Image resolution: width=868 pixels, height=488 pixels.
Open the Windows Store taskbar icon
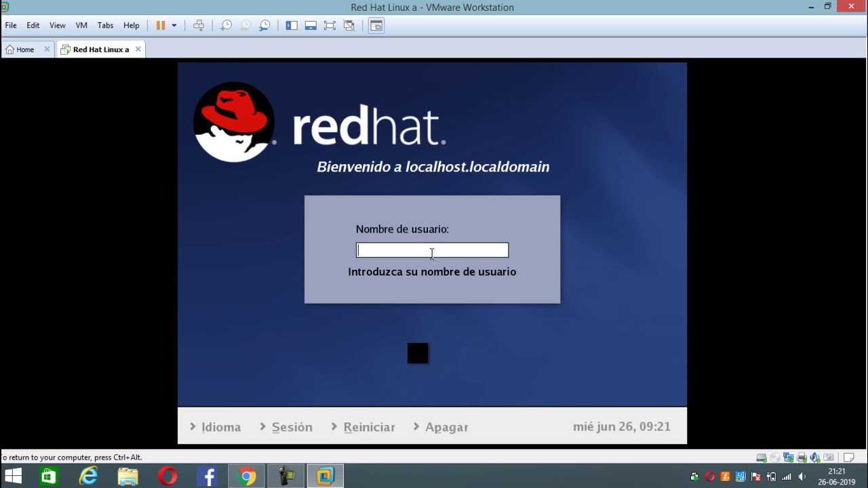(x=48, y=476)
